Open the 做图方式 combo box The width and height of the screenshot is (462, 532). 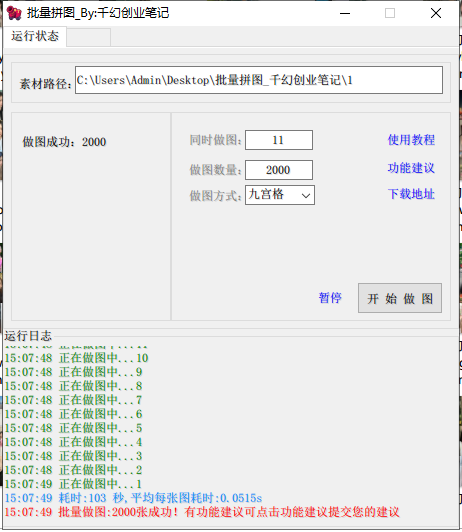pyautogui.click(x=280, y=195)
